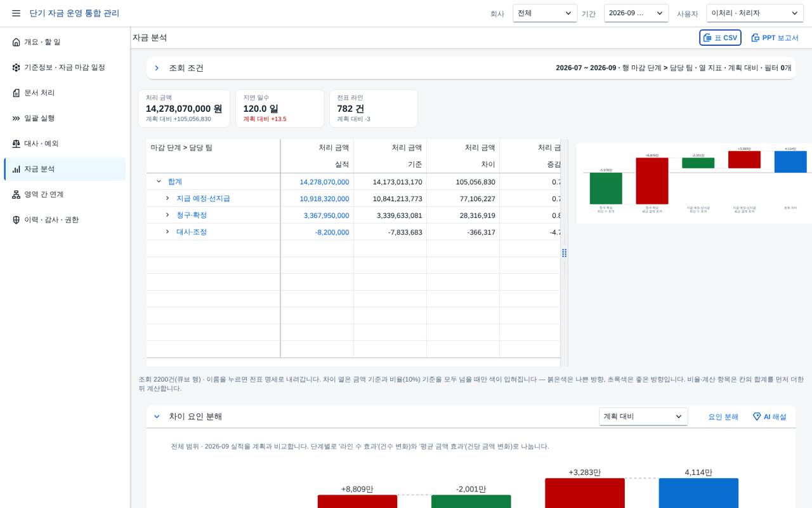Go to 개요 · 할 일 menu
The image size is (812, 508).
[65, 42]
